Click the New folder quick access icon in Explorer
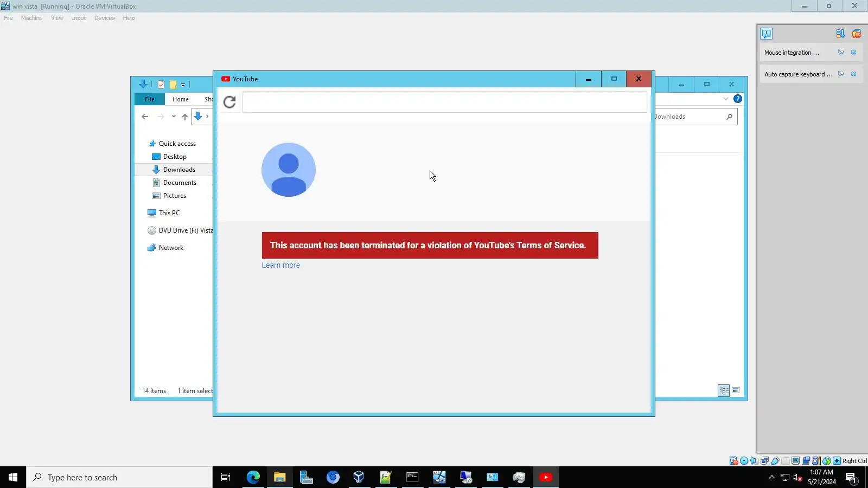The height and width of the screenshot is (488, 868). pos(173,85)
